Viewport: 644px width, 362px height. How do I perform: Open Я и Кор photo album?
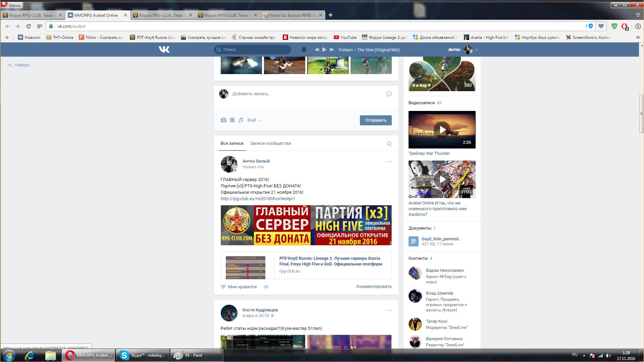[x=442, y=74]
